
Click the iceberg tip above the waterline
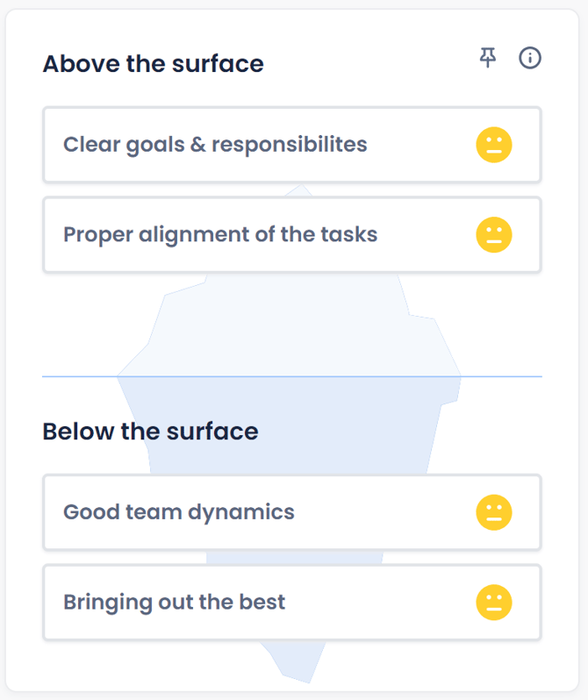[x=300, y=190]
